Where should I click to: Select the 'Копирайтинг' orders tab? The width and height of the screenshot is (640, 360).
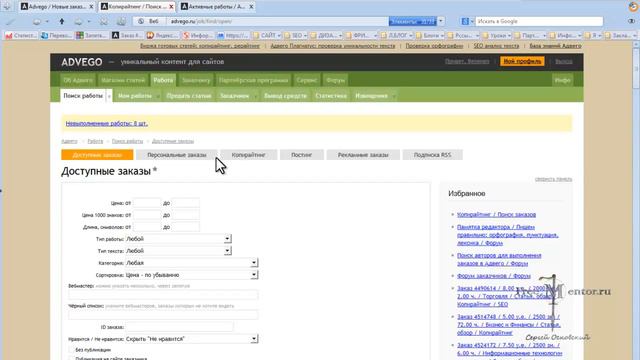coord(249,155)
